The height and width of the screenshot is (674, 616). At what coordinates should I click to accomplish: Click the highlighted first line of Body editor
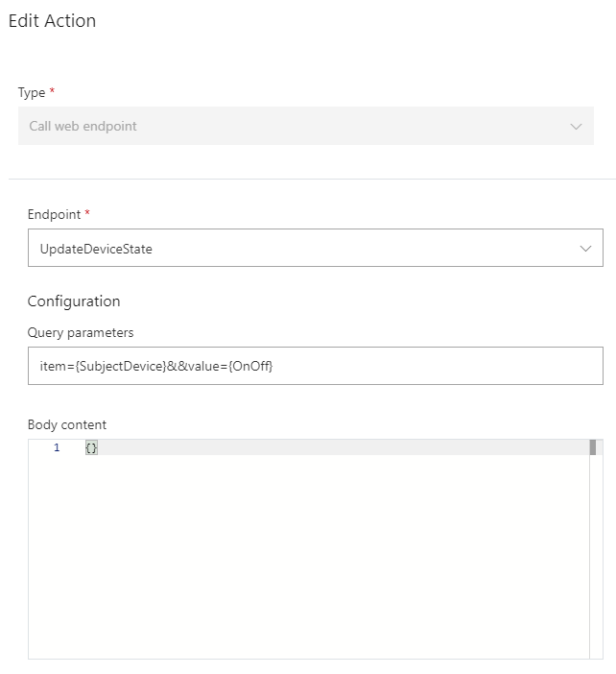(x=336, y=448)
